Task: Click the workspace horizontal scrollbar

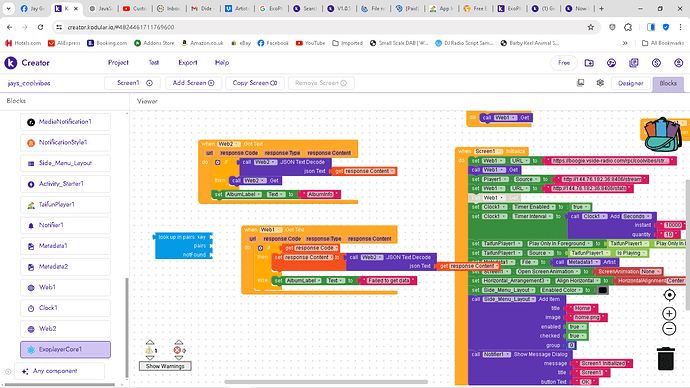Action: click(326, 382)
